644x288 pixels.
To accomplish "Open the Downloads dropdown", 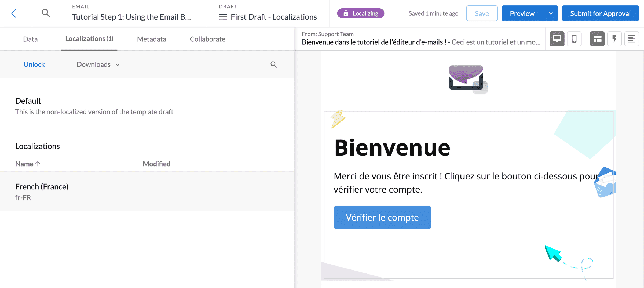I will pos(98,64).
